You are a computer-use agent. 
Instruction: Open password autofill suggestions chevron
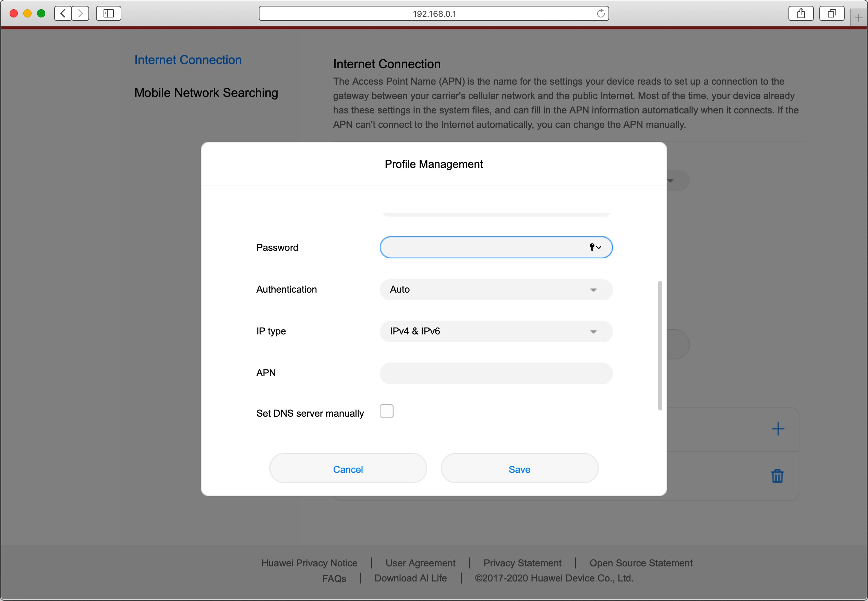pyautogui.click(x=599, y=248)
